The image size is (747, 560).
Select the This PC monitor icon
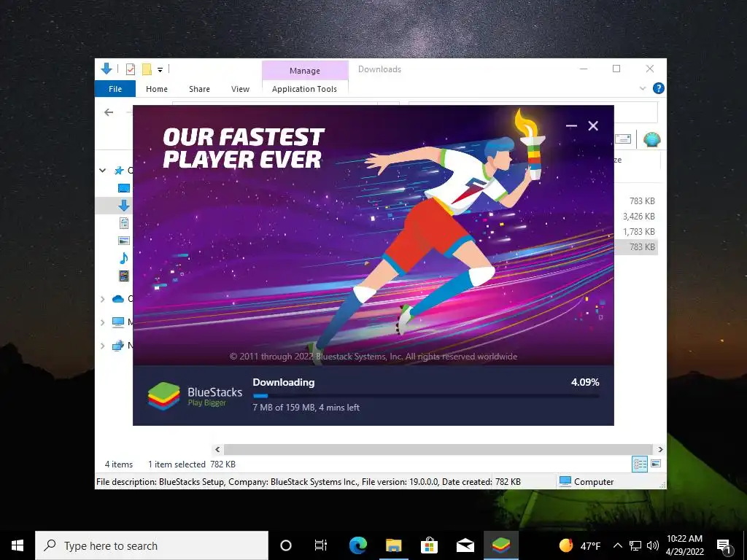pyautogui.click(x=118, y=322)
